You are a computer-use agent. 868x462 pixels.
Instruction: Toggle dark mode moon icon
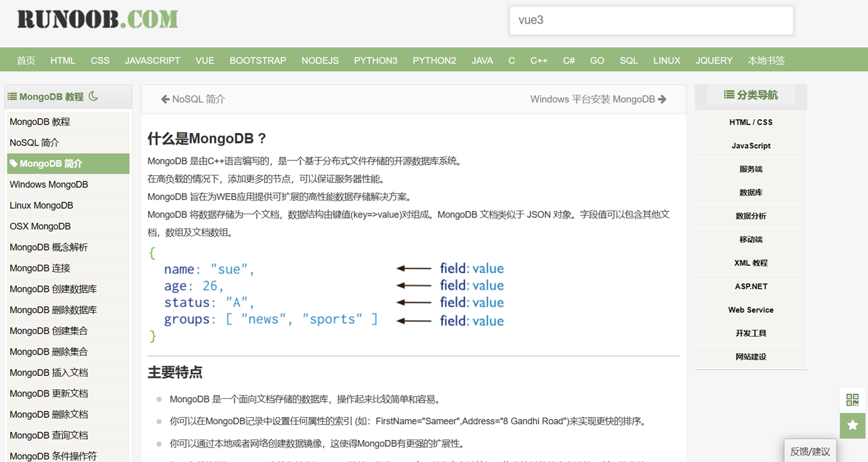(x=93, y=96)
